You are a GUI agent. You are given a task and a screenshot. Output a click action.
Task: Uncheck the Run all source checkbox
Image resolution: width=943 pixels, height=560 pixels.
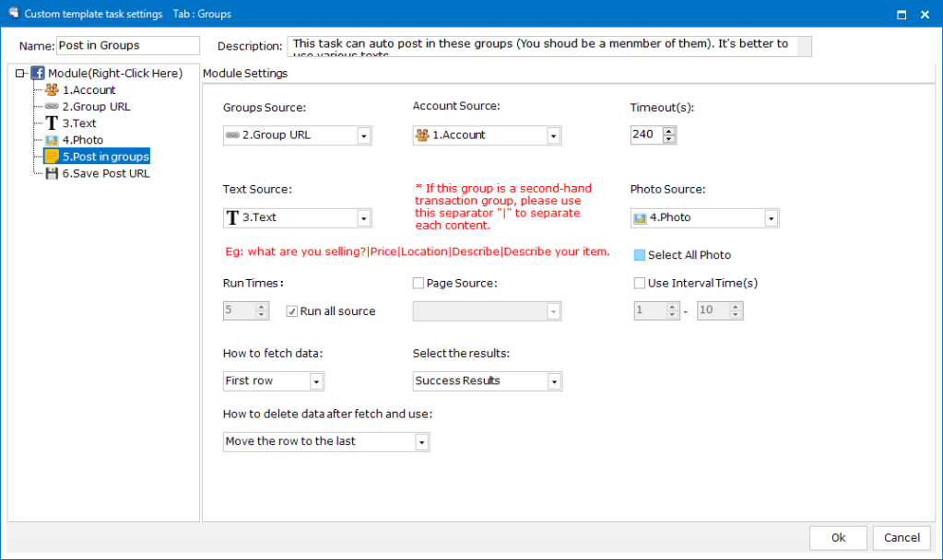coord(291,311)
